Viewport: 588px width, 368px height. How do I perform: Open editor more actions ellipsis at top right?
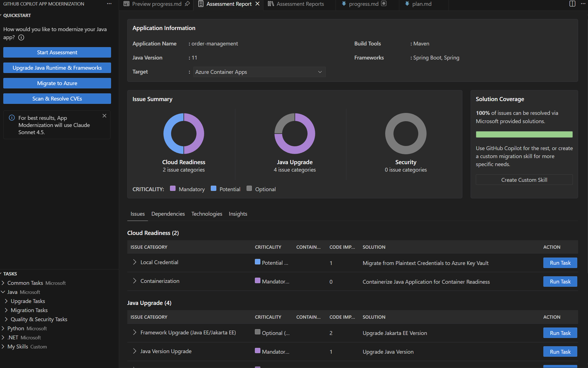(x=583, y=4)
